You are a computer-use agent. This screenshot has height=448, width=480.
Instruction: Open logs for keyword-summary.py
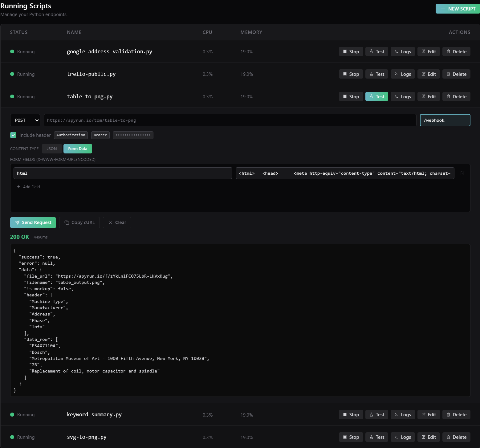click(x=402, y=414)
